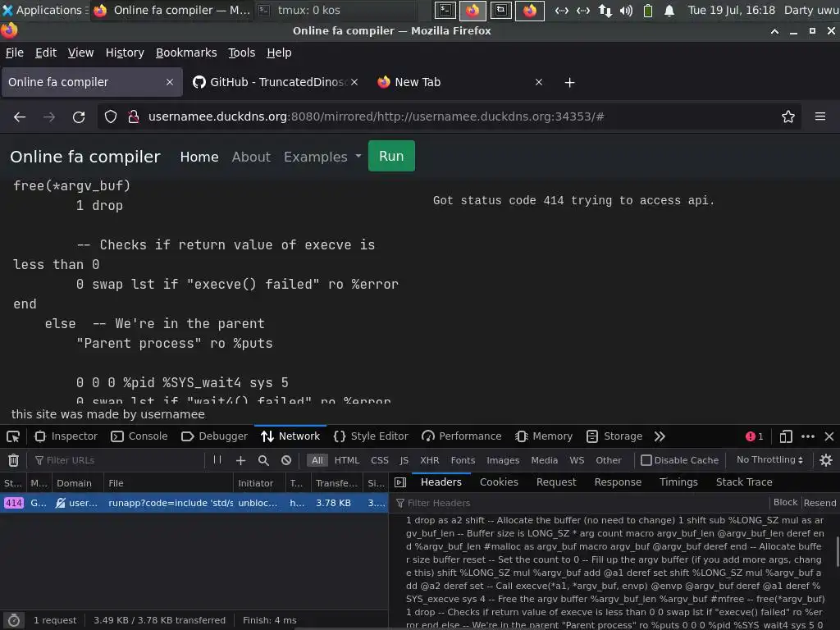Click the volume icon in system tray
Image resolution: width=840 pixels, height=630 pixels.
(x=626, y=10)
